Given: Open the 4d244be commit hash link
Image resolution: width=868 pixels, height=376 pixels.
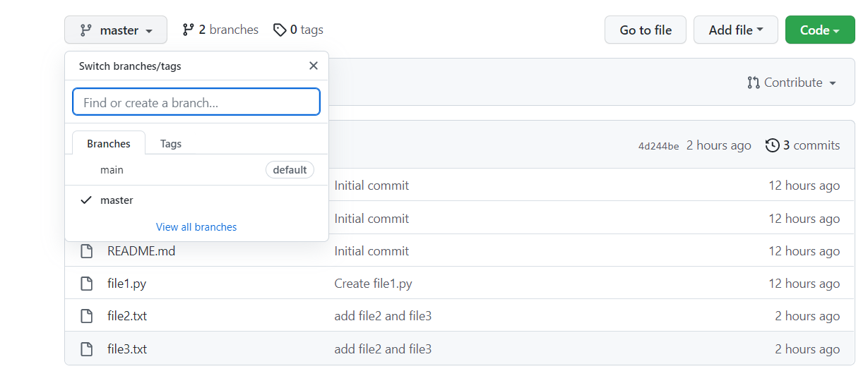Looking at the screenshot, I should (x=658, y=146).
